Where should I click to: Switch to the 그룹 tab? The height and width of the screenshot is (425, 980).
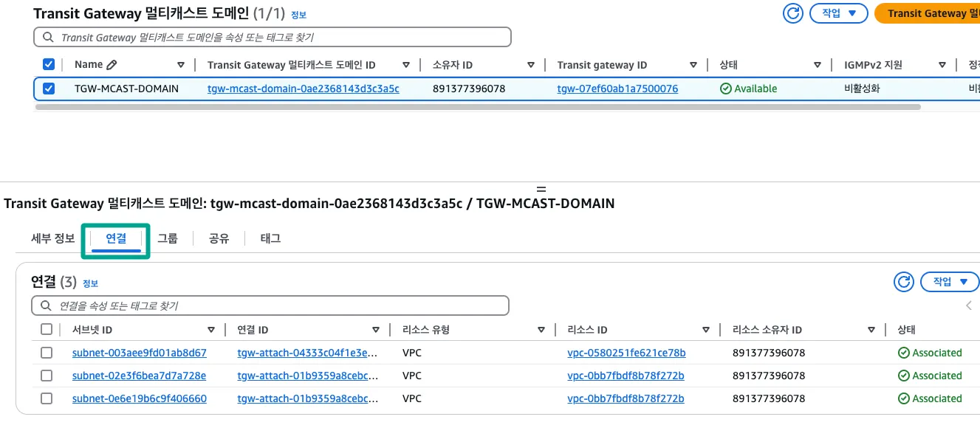168,238
